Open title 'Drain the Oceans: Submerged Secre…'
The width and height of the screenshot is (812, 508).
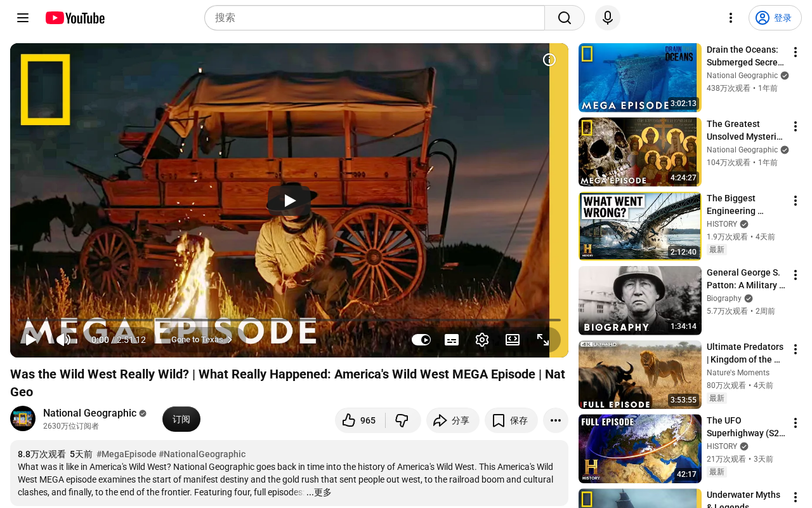coord(745,56)
